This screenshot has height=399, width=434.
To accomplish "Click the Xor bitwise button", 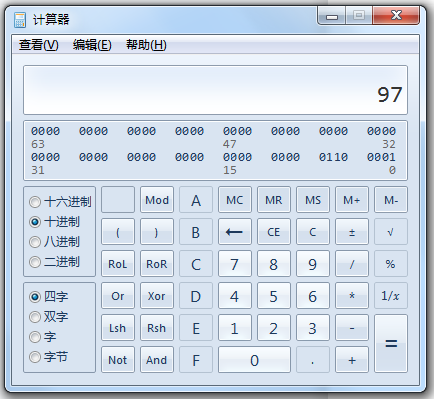I will (x=157, y=296).
